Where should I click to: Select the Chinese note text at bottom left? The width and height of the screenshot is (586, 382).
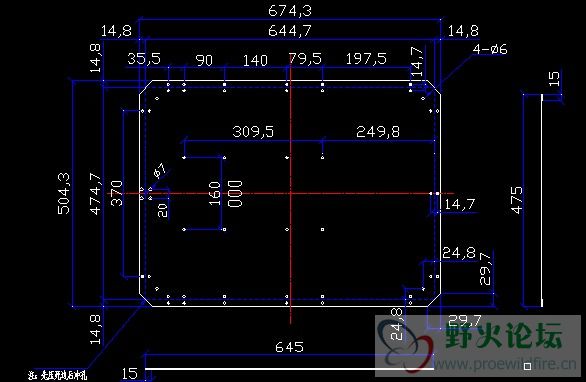pyautogui.click(x=58, y=375)
